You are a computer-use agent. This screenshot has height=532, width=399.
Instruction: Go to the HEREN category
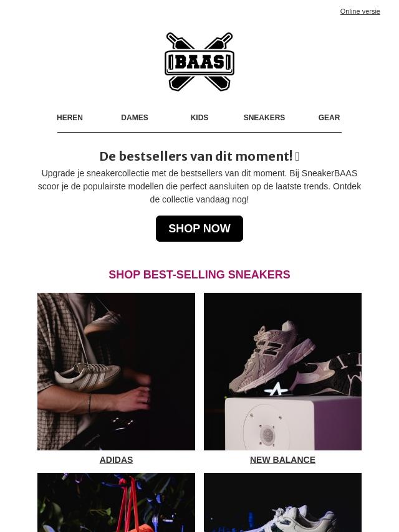pyautogui.click(x=70, y=117)
